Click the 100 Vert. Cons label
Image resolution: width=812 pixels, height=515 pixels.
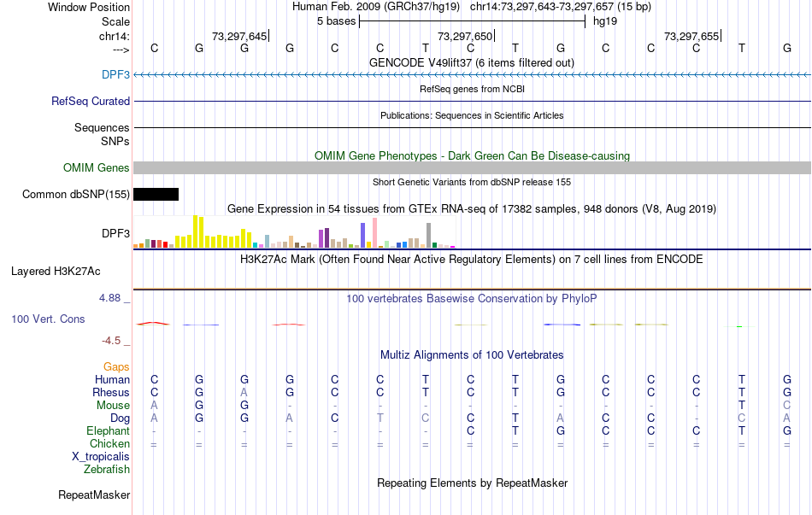click(48, 319)
